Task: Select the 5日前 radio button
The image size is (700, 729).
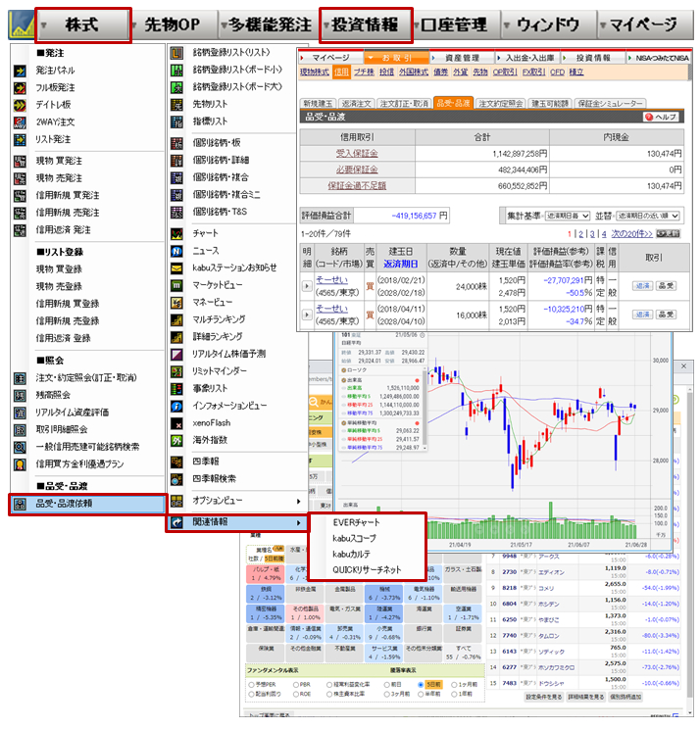Action: click(421, 685)
